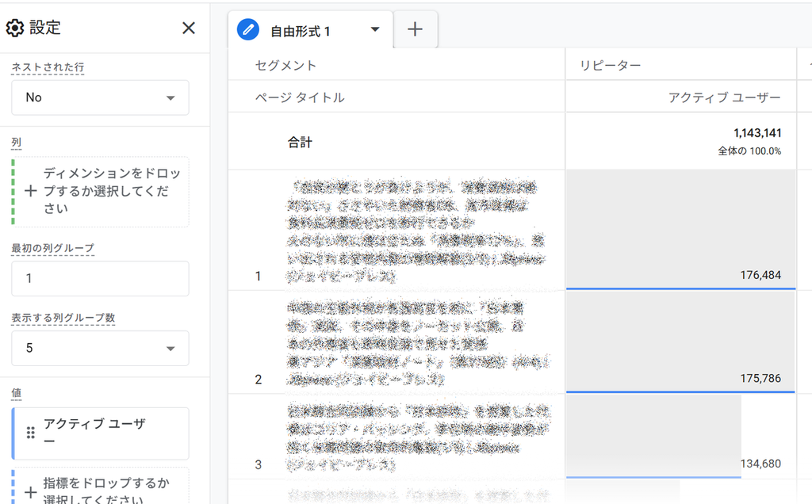Click the total value 1,143,141

click(x=757, y=133)
